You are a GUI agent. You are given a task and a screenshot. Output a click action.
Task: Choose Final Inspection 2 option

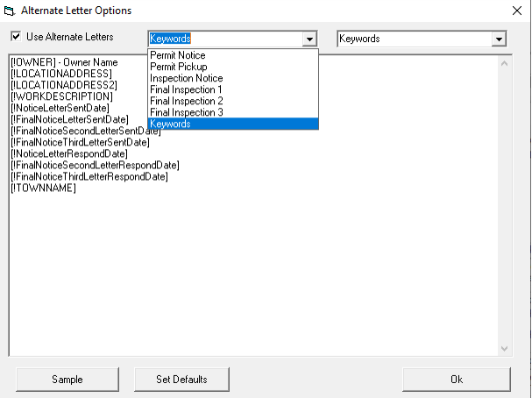[x=186, y=101]
